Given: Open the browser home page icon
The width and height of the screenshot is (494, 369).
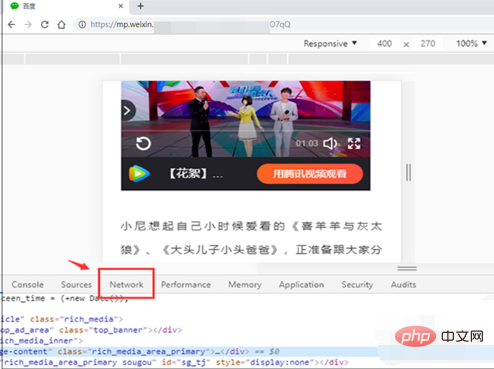Looking at the screenshot, I should pyautogui.click(x=62, y=25).
